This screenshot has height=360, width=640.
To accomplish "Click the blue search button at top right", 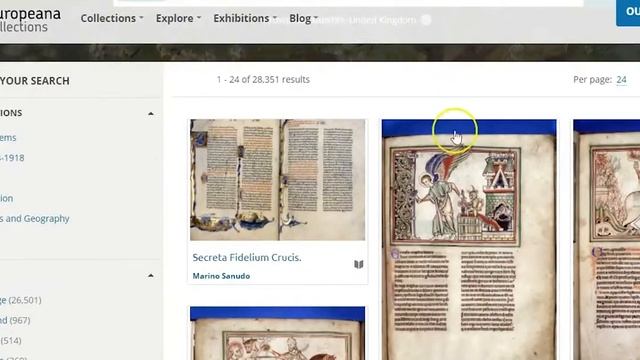I will [628, 12].
